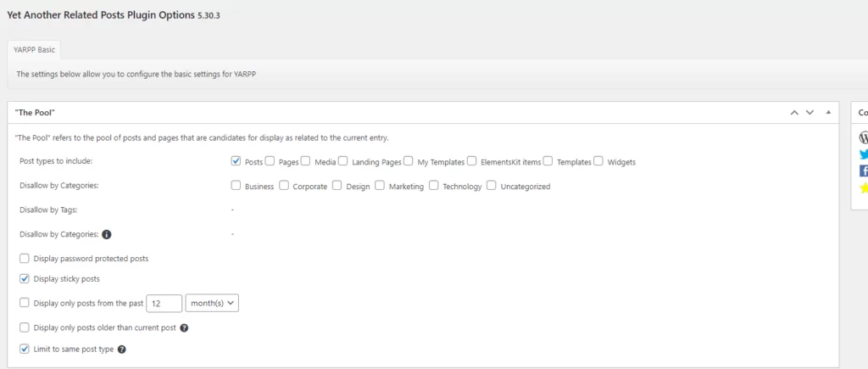Move The Pool panel up with the up chevron

pyautogui.click(x=794, y=112)
